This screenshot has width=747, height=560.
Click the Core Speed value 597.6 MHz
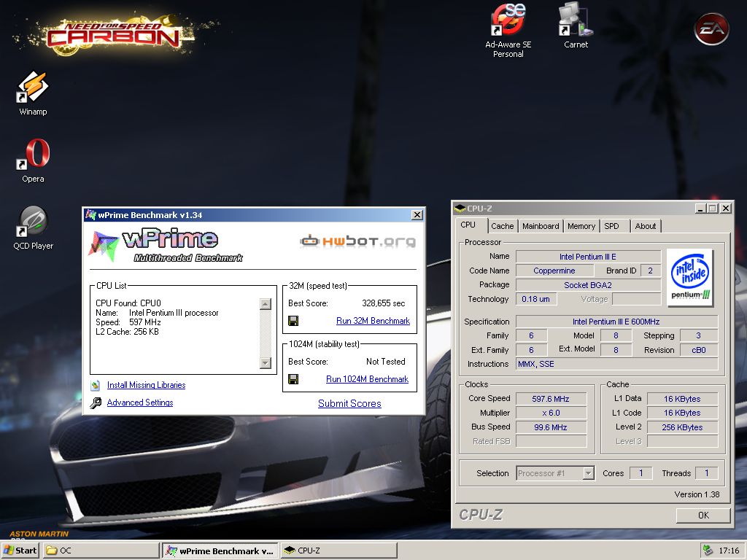pos(551,399)
